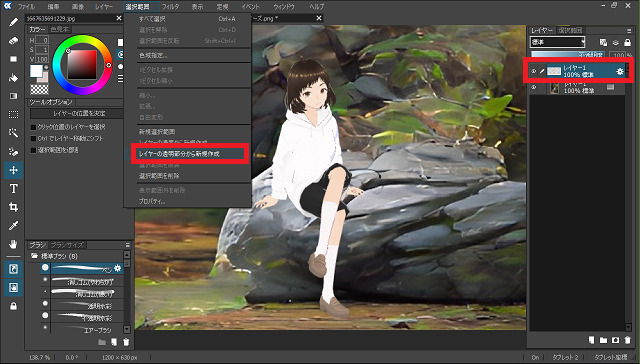Screen dimensions: 640x364
Task: Click the H hue value field
Action: point(42,40)
